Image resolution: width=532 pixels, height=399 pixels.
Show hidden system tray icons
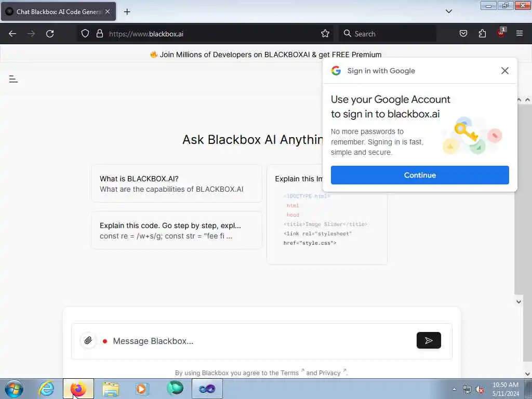point(454,389)
